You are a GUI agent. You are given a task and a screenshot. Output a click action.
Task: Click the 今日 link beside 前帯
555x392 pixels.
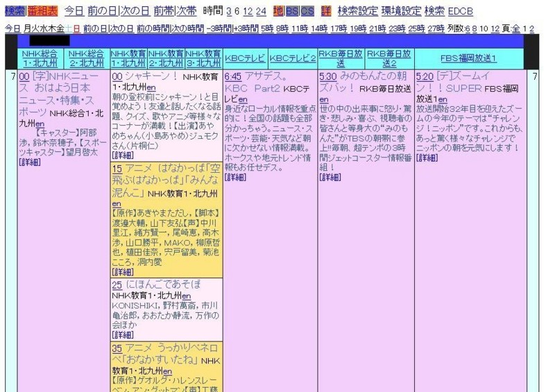pos(74,11)
